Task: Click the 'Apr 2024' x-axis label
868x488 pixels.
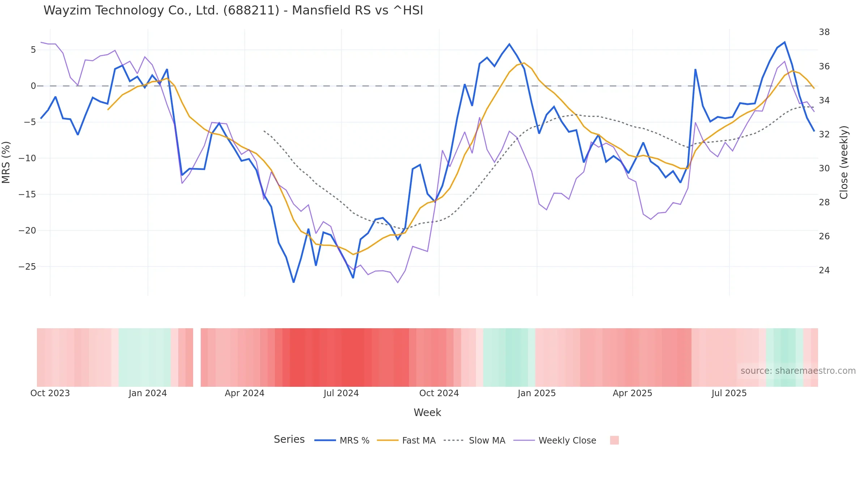Action: coord(244,393)
